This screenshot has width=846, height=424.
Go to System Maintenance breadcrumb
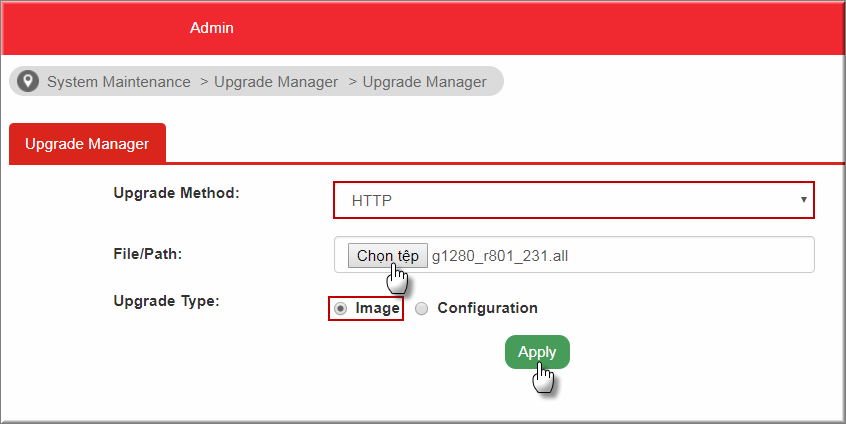pyautogui.click(x=119, y=82)
